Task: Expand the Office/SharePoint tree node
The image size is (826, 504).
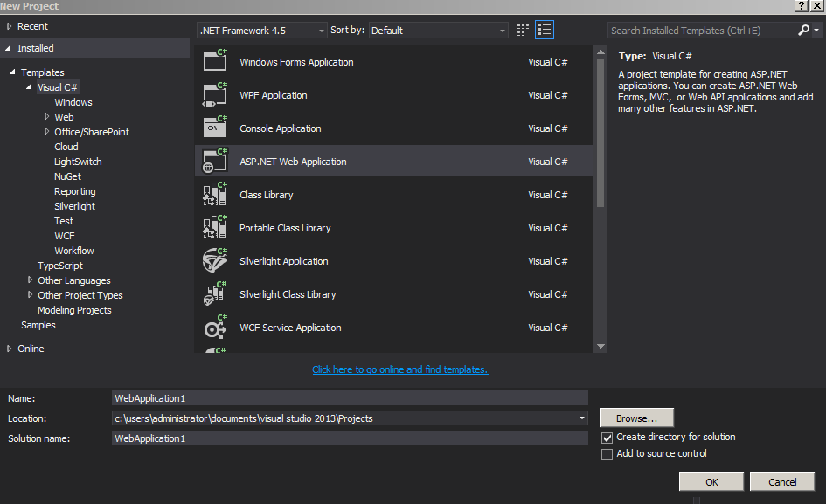Action: coord(47,132)
